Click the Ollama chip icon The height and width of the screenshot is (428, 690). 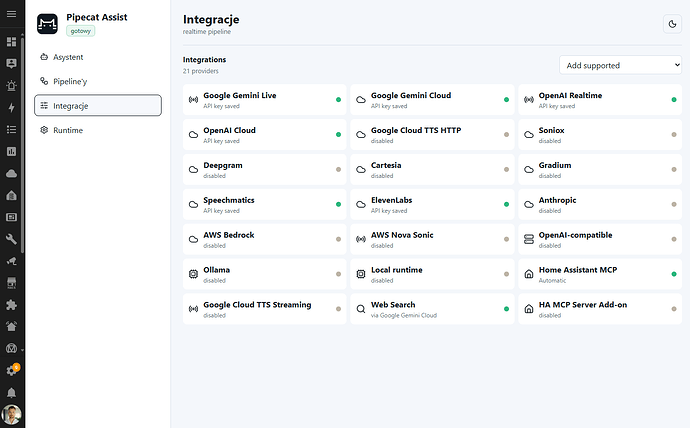point(193,274)
